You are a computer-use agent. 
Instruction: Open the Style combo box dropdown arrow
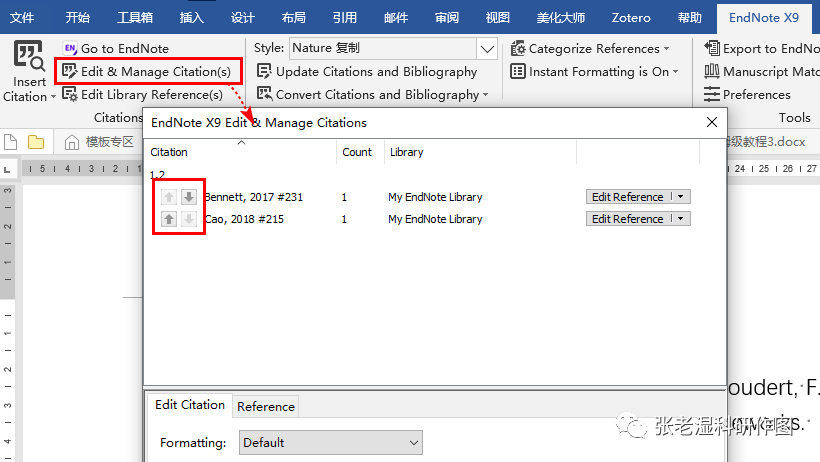487,49
